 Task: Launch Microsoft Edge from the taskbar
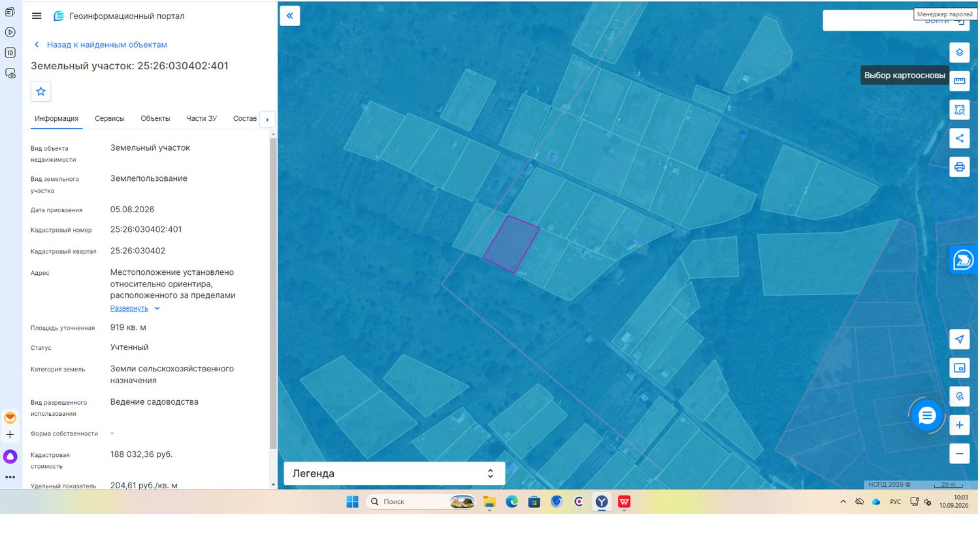point(512,501)
